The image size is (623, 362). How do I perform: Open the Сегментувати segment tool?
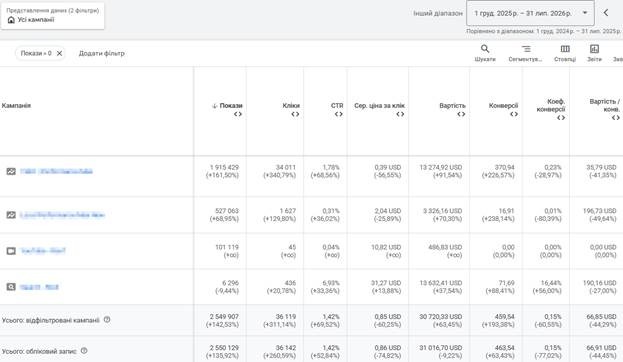click(x=525, y=53)
